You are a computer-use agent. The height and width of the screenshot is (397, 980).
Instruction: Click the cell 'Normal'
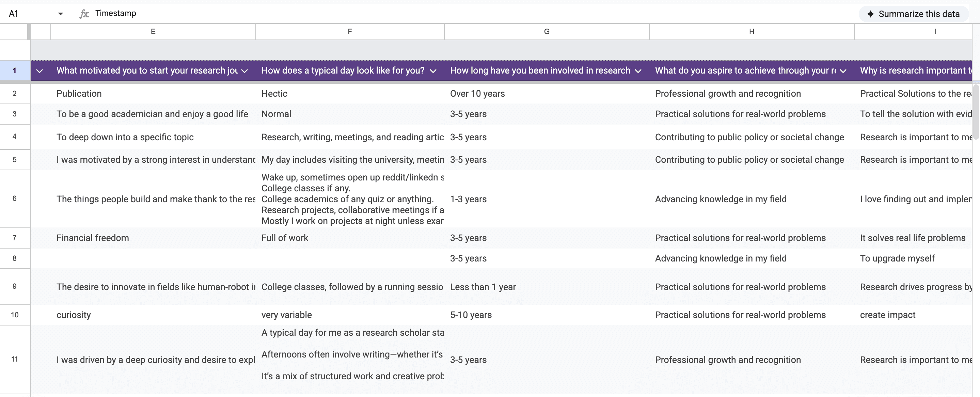click(x=350, y=114)
